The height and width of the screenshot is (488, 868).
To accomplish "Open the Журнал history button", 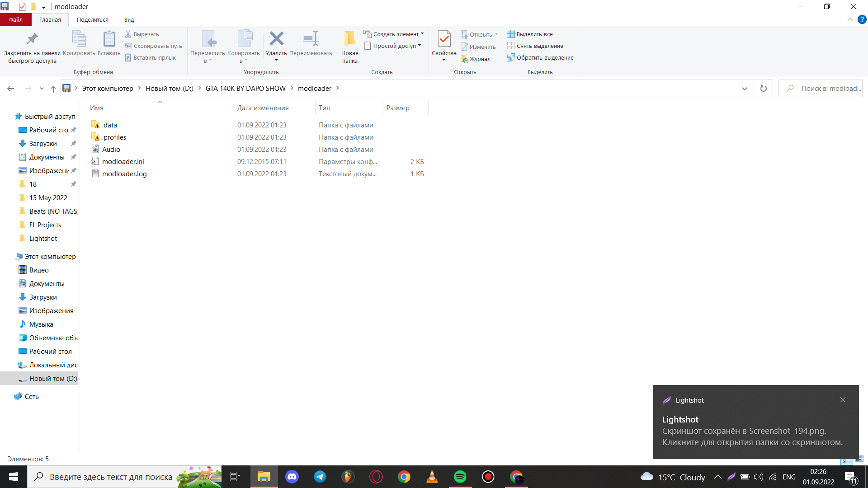I will coord(476,59).
